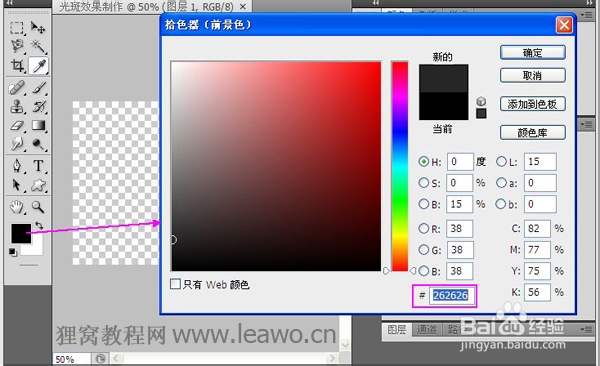600x366 pixels.
Task: Select the Eraser tool
Action: click(x=16, y=125)
